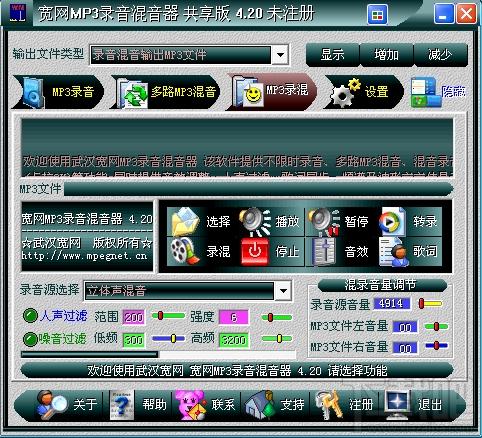The height and width of the screenshot is (438, 482).
Task: Expand the 输出文件类型 dropdown arrow
Action: [x=280, y=54]
